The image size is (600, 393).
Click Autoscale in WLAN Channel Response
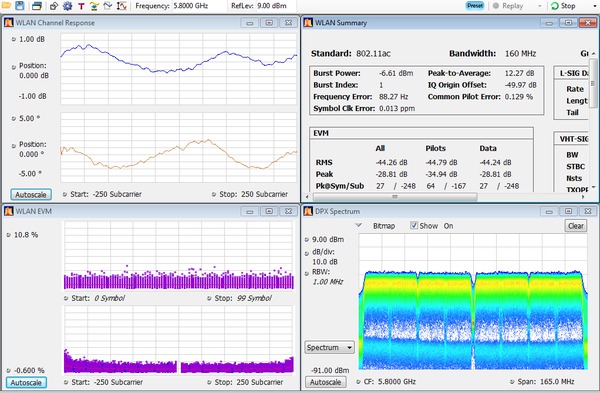click(x=31, y=194)
